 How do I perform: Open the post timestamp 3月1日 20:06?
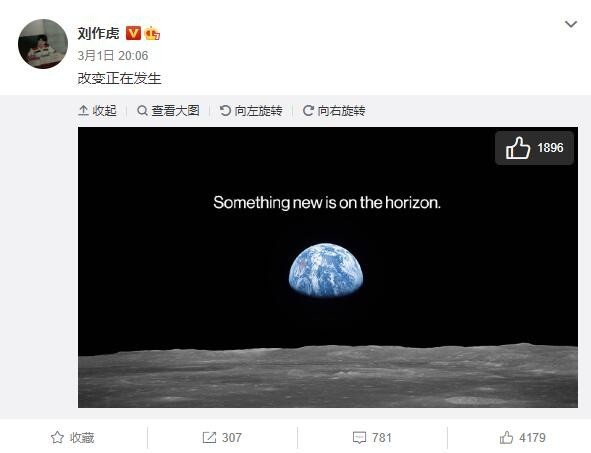click(113, 56)
